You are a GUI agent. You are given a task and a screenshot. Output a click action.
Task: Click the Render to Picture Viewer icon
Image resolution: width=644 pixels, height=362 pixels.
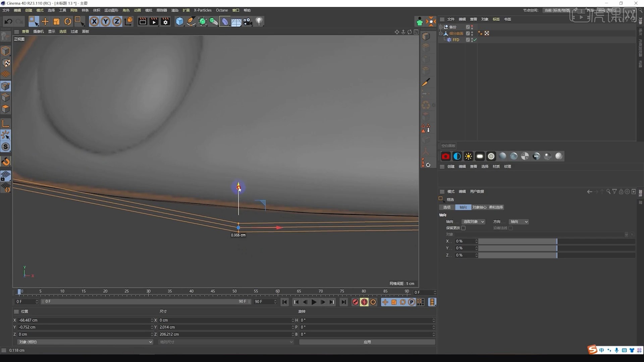154,21
